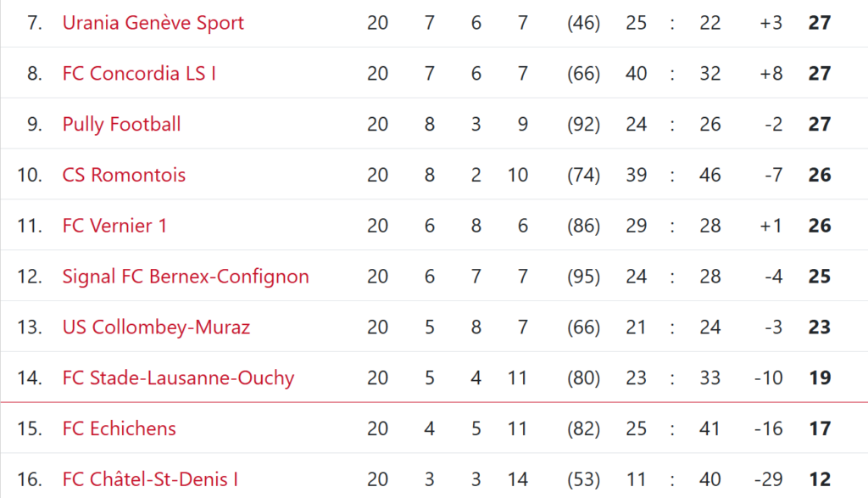868x498 pixels.
Task: Go to the US Collombey-Muraz team page
Action: click(156, 327)
